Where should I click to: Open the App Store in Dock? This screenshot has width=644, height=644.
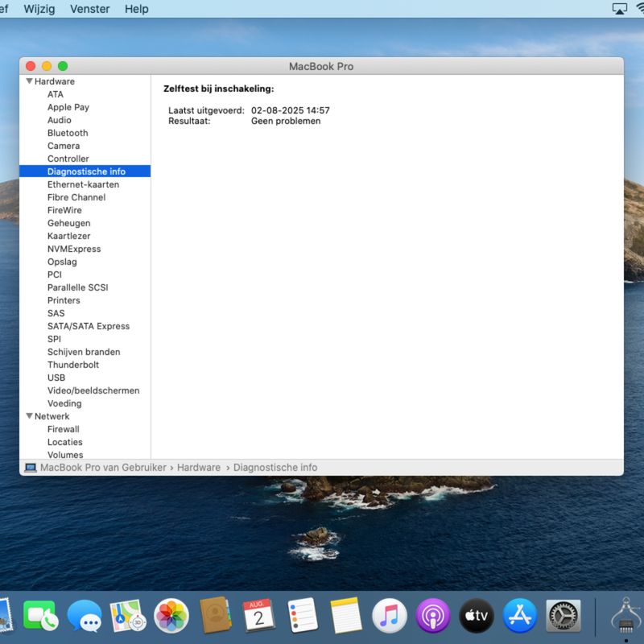[520, 616]
